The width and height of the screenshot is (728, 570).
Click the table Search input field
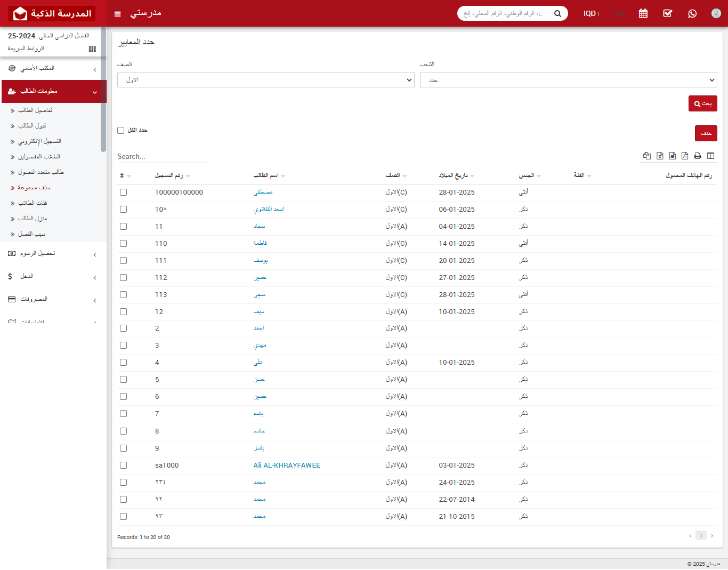pyautogui.click(x=164, y=156)
